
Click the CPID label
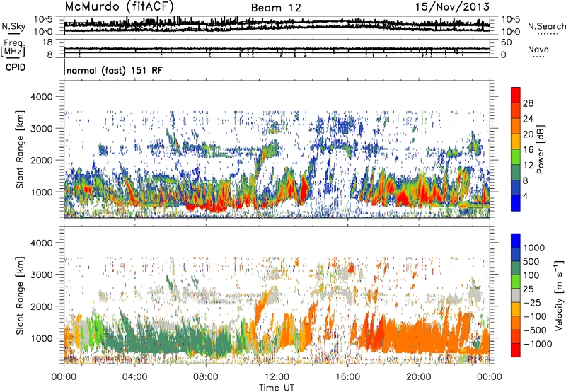coord(16,67)
